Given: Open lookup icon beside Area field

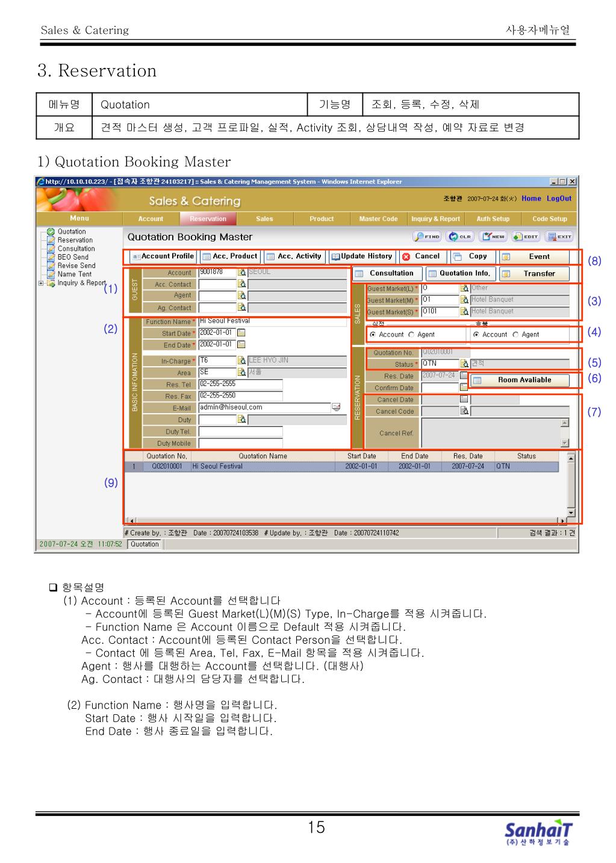Looking at the screenshot, I should click(242, 372).
